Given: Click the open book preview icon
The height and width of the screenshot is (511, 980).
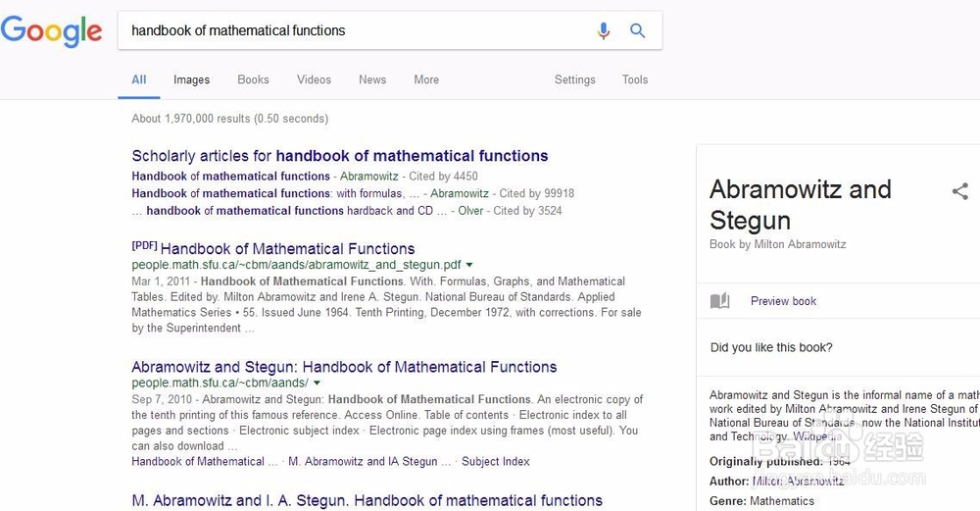Looking at the screenshot, I should click(x=719, y=301).
